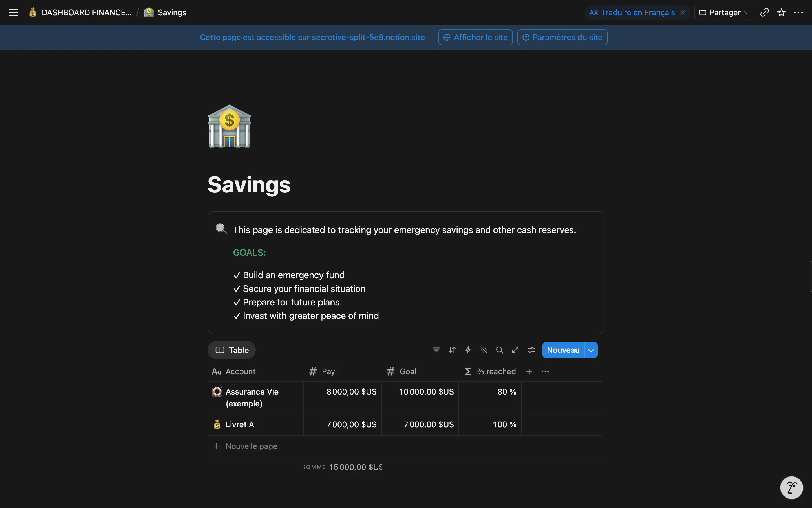This screenshot has width=812, height=508.
Task: Click the lifebuoy icon of Assurance Vie
Action: pos(217,392)
